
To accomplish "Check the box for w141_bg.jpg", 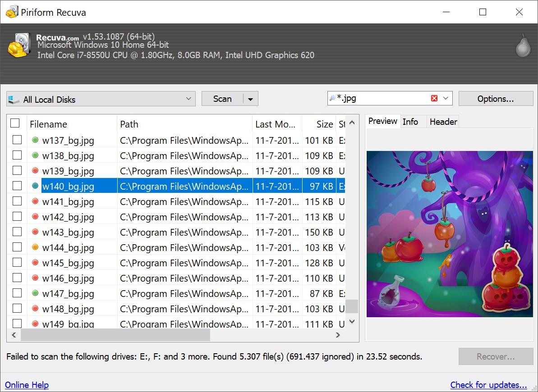I will [17, 201].
